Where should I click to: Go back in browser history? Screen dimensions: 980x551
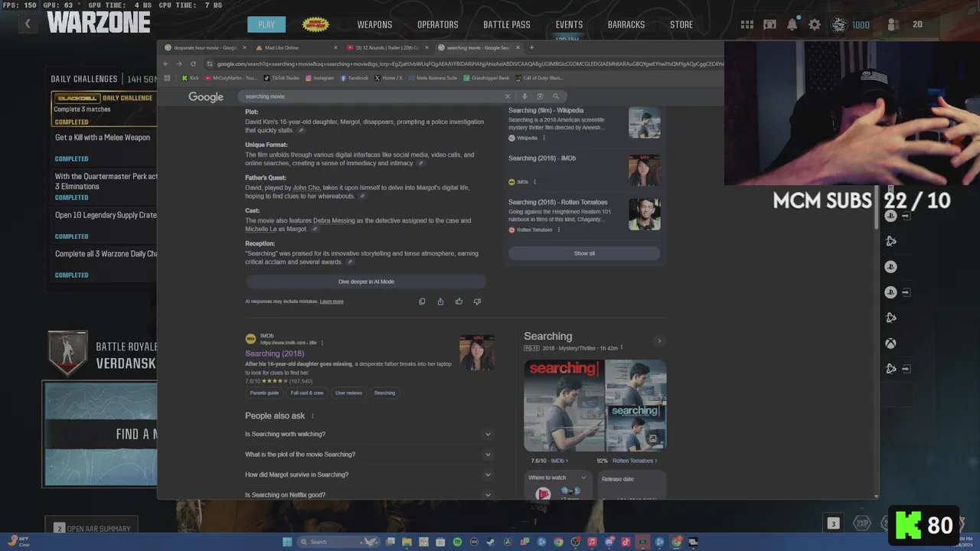166,64
